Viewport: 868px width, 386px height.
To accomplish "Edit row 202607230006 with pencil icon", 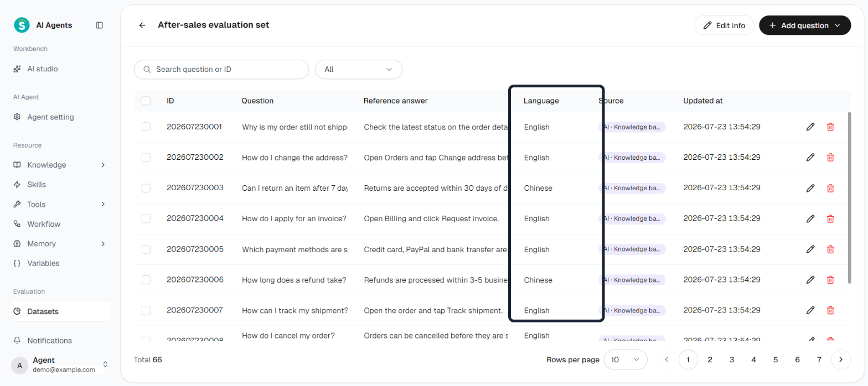I will click(810, 280).
